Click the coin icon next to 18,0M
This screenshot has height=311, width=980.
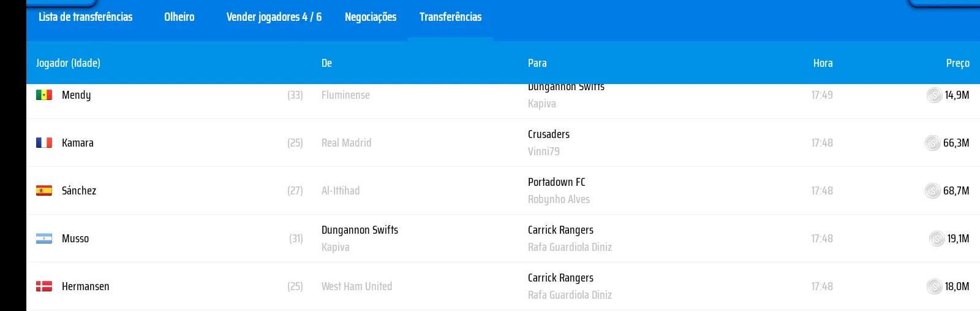click(x=935, y=286)
